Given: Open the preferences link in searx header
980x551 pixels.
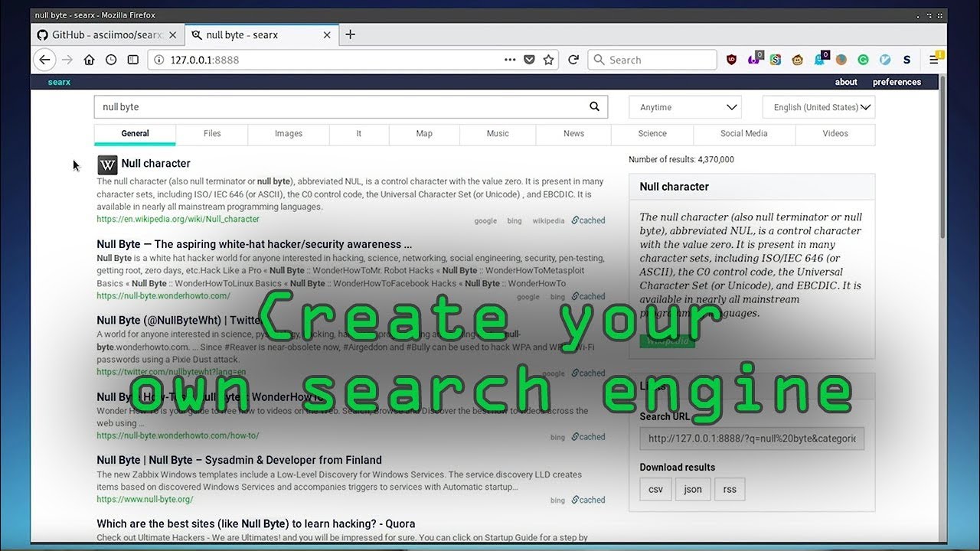Looking at the screenshot, I should tap(897, 82).
